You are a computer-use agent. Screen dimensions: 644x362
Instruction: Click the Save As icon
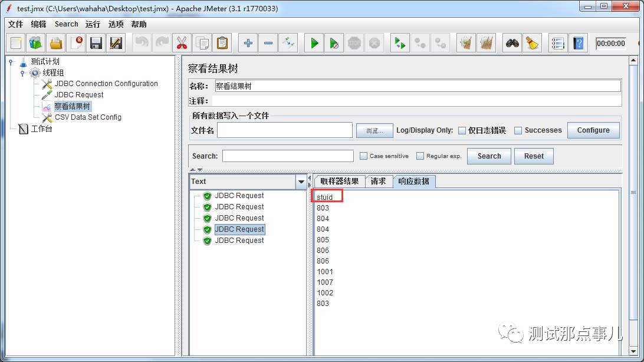116,43
